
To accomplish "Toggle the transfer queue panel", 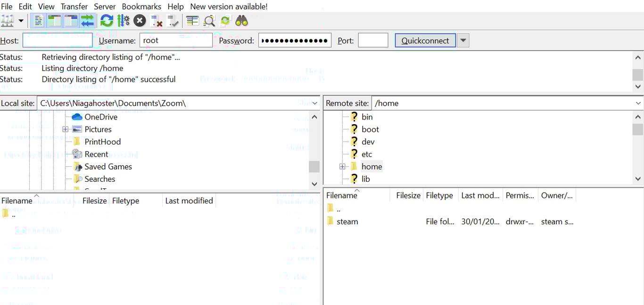I will (x=88, y=21).
